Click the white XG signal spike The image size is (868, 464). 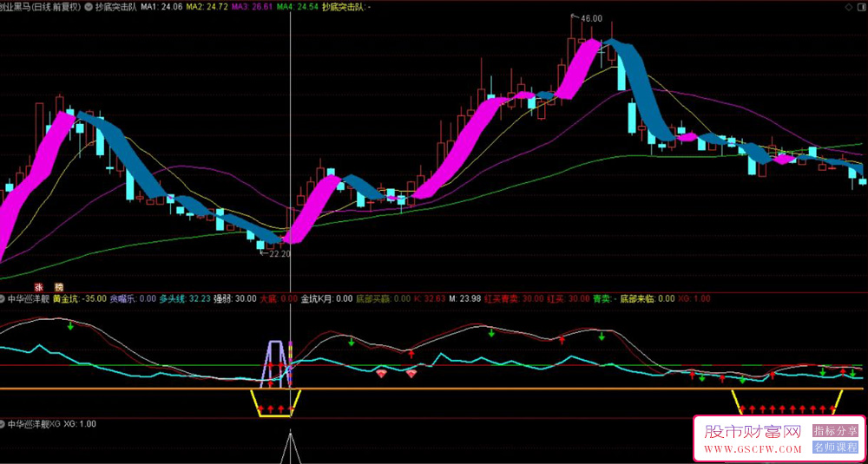[290, 449]
